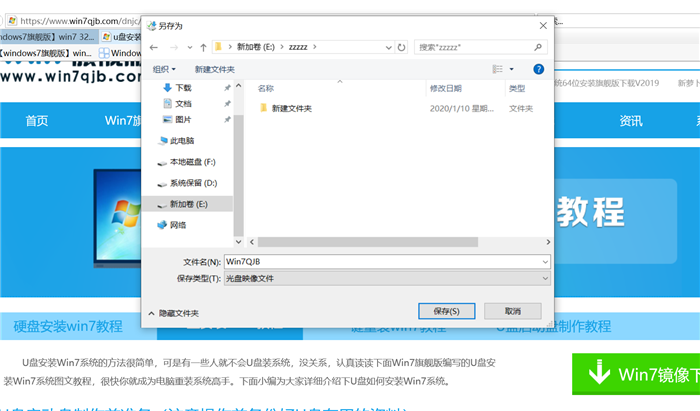Open the 保存类型 dropdown
The width and height of the screenshot is (700, 411).
(x=387, y=278)
